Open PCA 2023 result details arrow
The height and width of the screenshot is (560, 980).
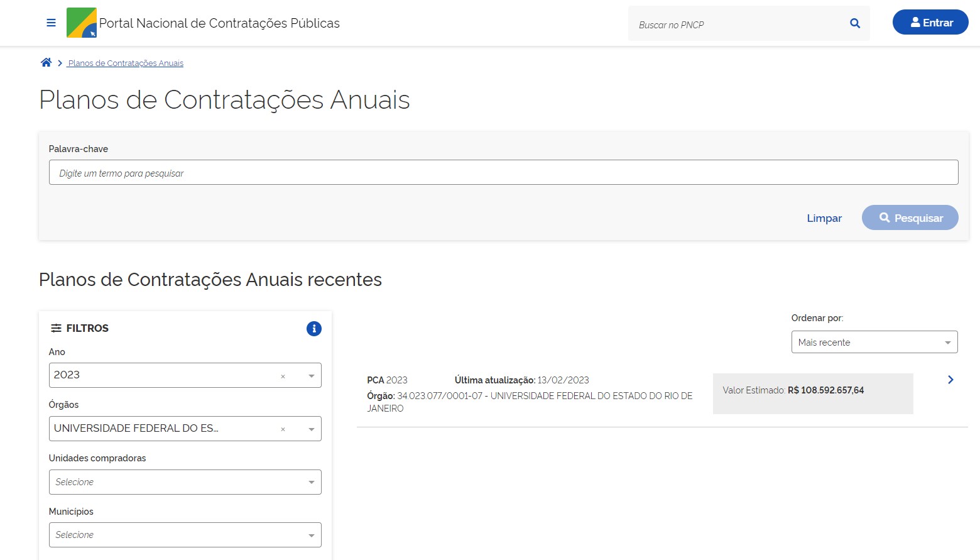(x=950, y=380)
